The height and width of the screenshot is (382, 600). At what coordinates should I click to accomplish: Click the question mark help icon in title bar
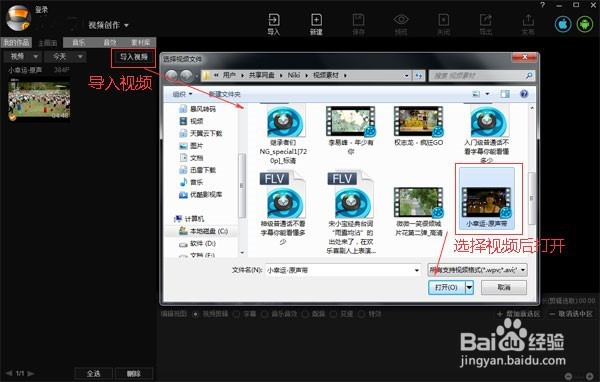543,5
